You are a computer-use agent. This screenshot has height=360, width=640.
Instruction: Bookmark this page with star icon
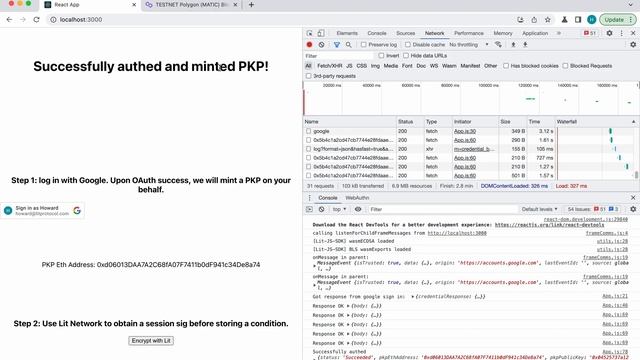[x=548, y=20]
